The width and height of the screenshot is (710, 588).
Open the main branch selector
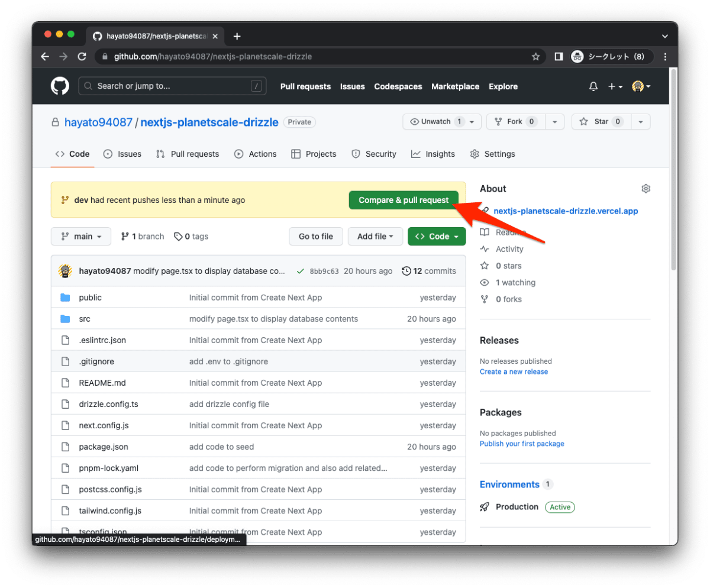tap(81, 237)
